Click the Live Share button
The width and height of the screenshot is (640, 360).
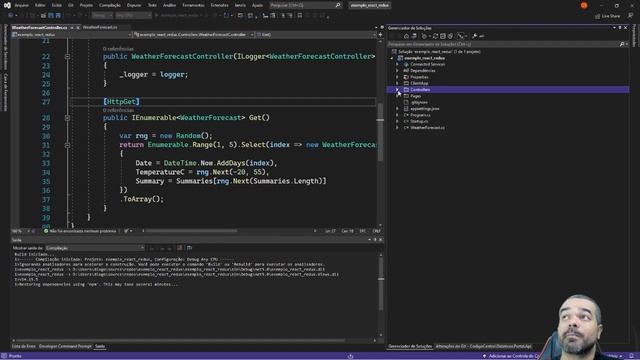coord(607,16)
